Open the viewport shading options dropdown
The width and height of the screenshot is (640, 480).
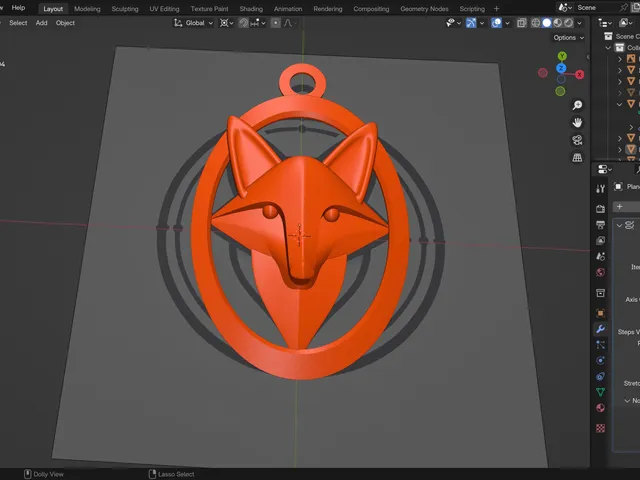(x=579, y=23)
